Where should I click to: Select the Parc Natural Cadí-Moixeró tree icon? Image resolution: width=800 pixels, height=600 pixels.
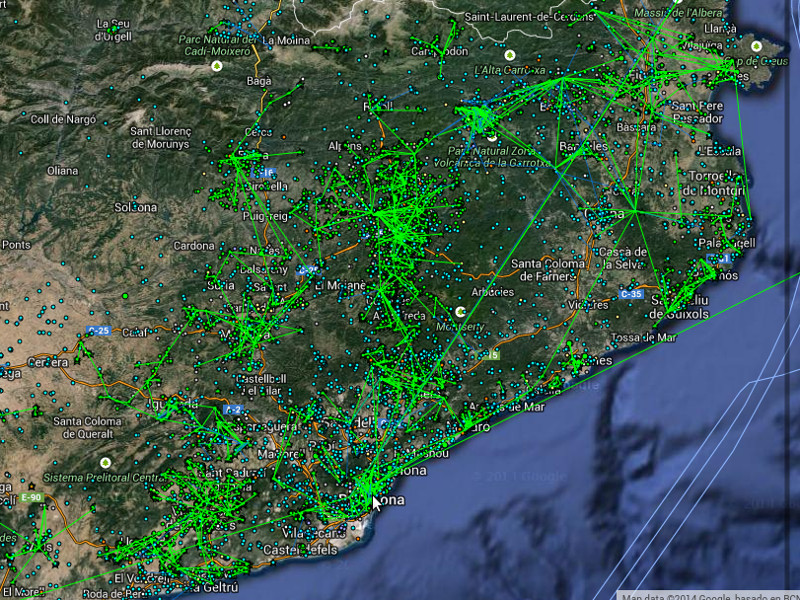[216, 66]
